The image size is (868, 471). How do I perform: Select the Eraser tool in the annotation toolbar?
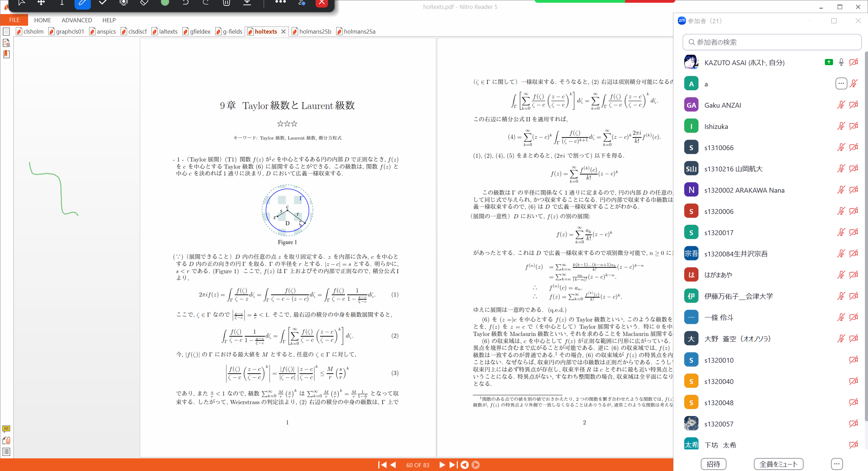[144, 3]
